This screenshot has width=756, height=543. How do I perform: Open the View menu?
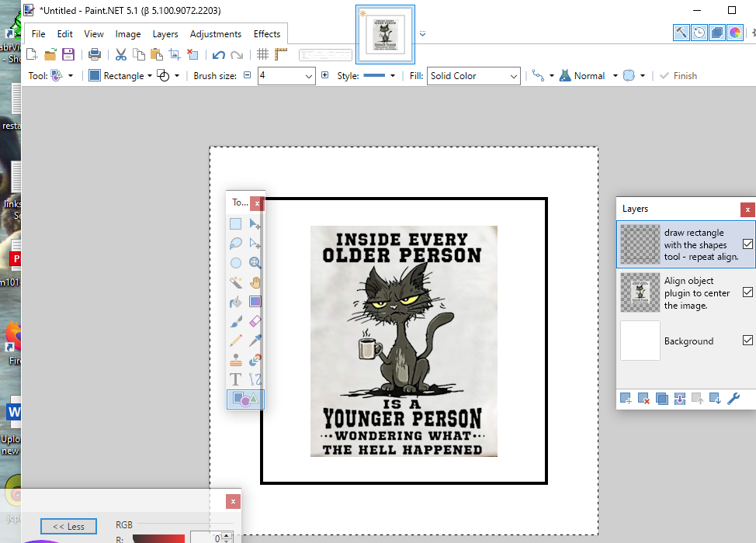coord(94,34)
